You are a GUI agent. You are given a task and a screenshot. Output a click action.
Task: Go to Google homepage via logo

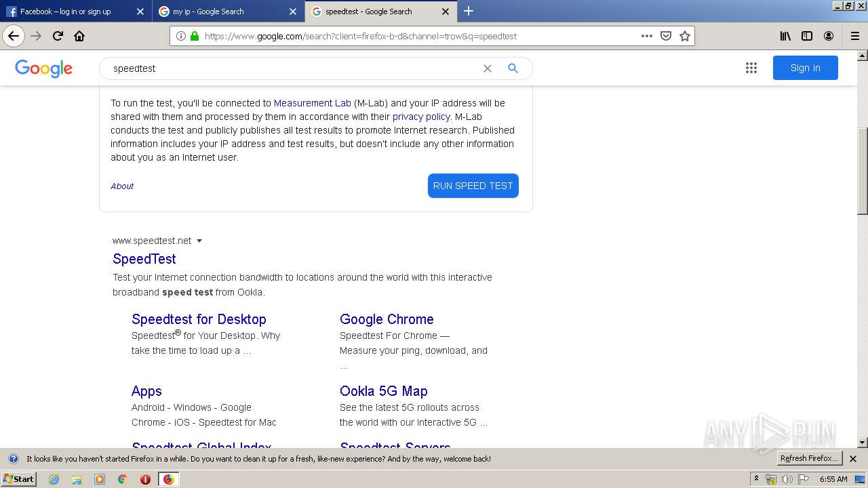coord(43,68)
